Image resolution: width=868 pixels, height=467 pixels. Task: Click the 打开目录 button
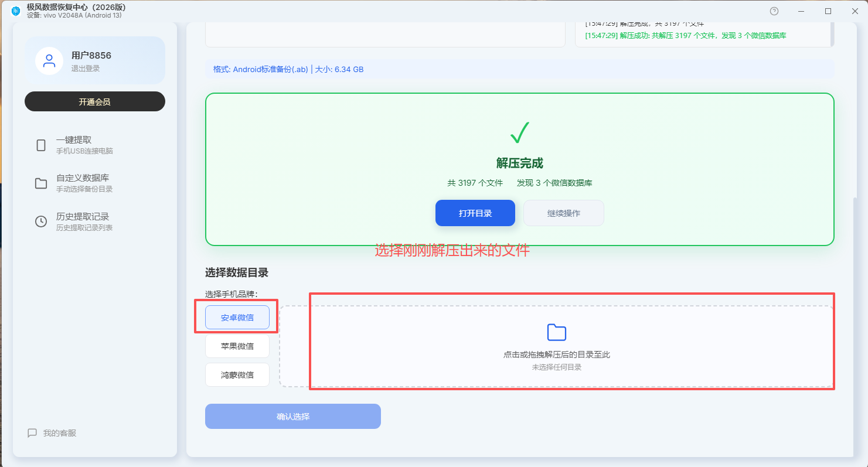pos(475,213)
